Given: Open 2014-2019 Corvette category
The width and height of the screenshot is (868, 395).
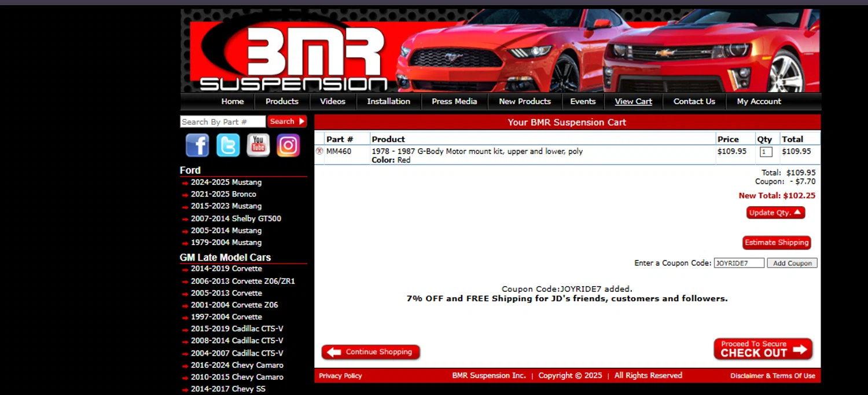Looking at the screenshot, I should click(x=226, y=269).
